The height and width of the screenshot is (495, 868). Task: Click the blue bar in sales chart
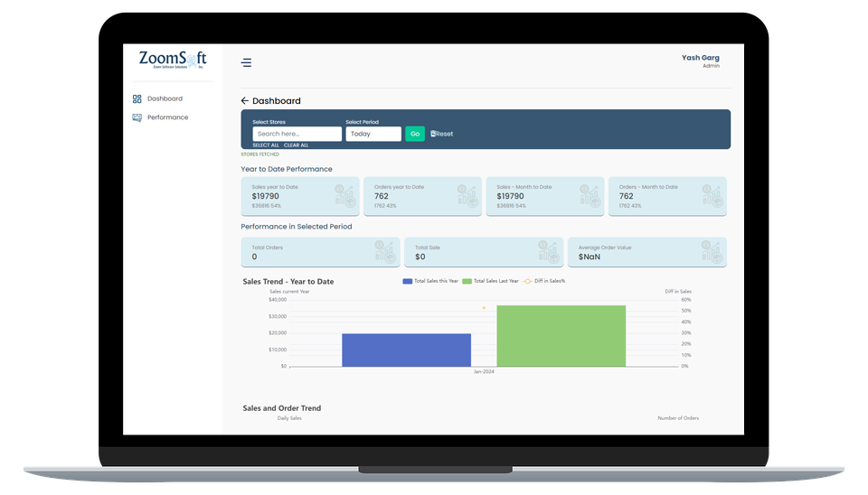point(406,350)
